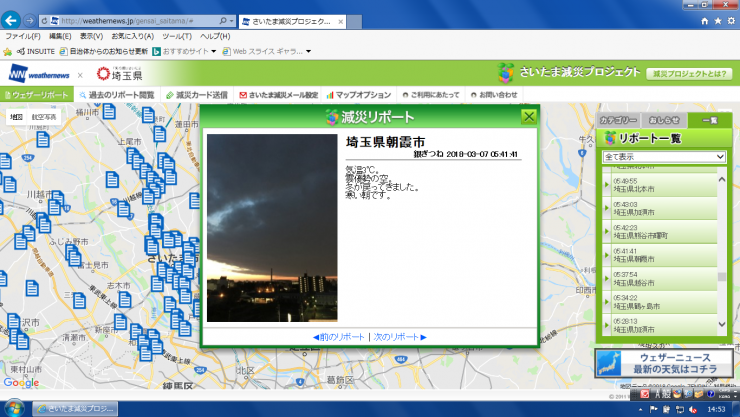Screen dimensions: 740x417
Task: Click the favorites star icon
Action: pyautogui.click(x=718, y=20)
